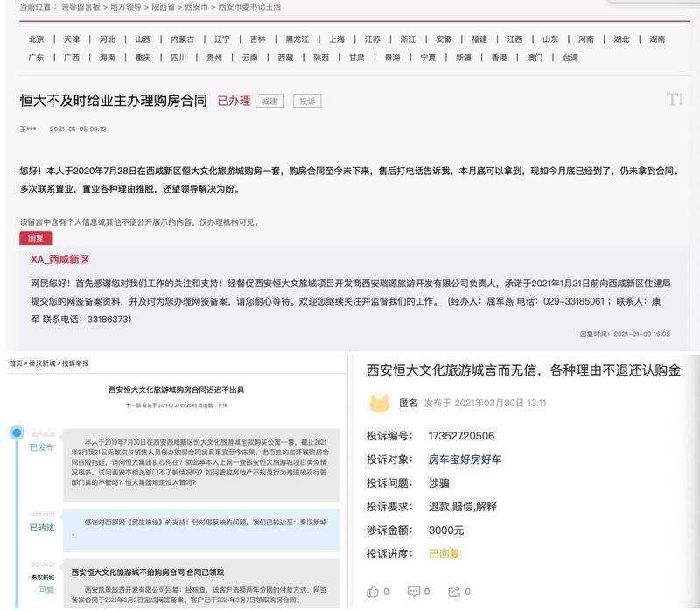The image size is (700, 611).
Task: Open the 安徽 region
Action: pyautogui.click(x=444, y=39)
